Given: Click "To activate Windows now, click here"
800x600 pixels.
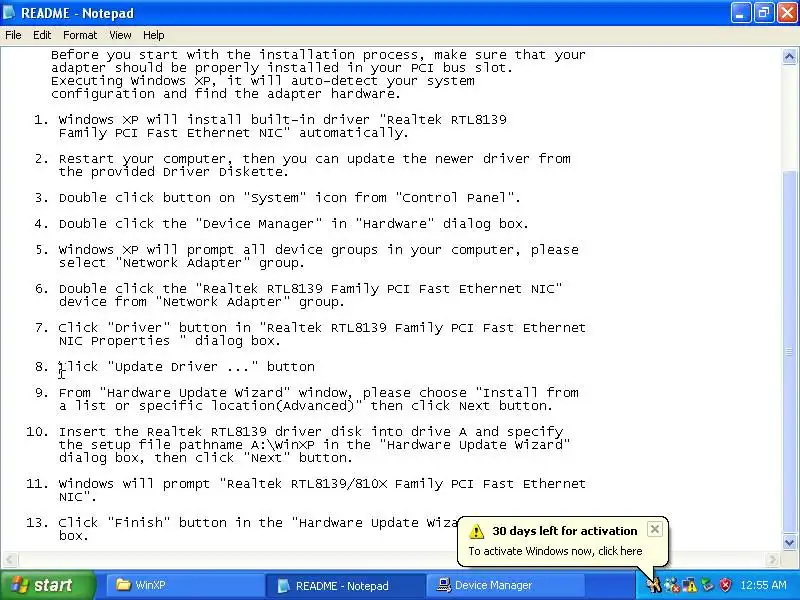Looking at the screenshot, I should [555, 551].
